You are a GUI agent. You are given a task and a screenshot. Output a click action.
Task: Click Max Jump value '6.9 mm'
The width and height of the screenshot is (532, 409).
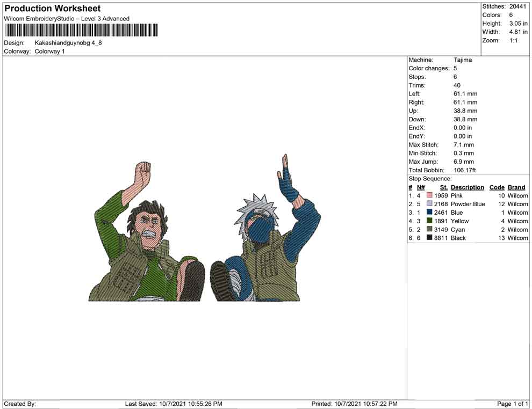click(x=464, y=162)
